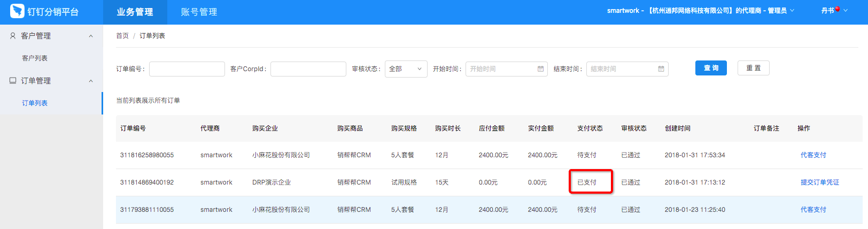Viewport: 868px width, 229px height.
Task: Click the 审核状态 column header
Action: pos(634,128)
